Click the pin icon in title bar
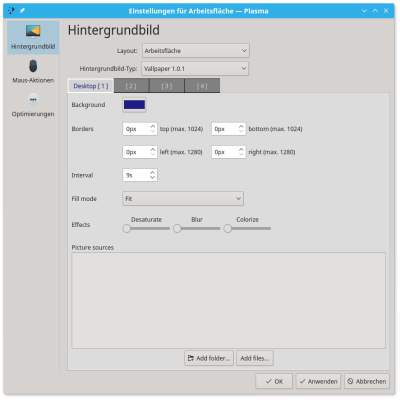This screenshot has width=400, height=400. pyautogui.click(x=22, y=11)
